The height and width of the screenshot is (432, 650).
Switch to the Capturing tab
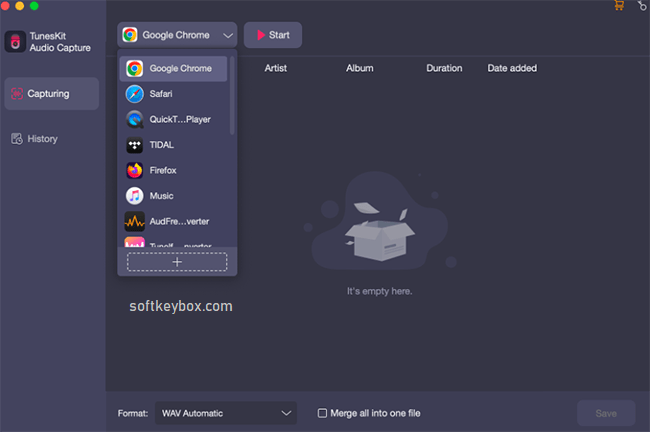click(x=51, y=94)
